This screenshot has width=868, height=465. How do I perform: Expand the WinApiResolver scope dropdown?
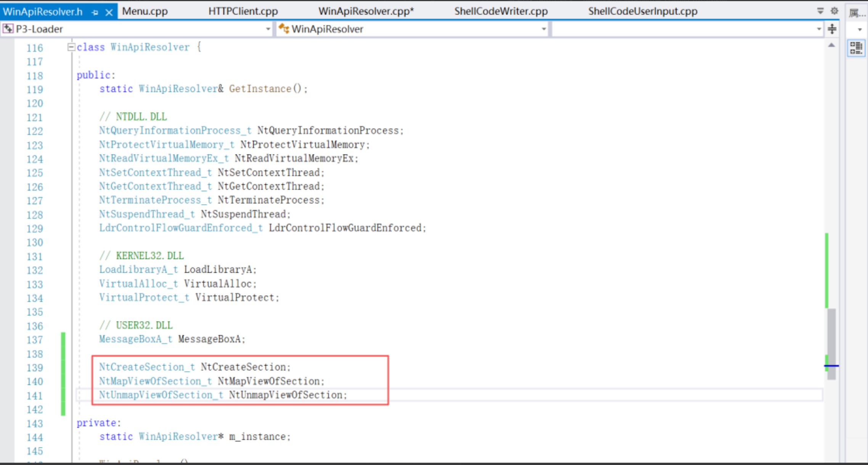543,29
